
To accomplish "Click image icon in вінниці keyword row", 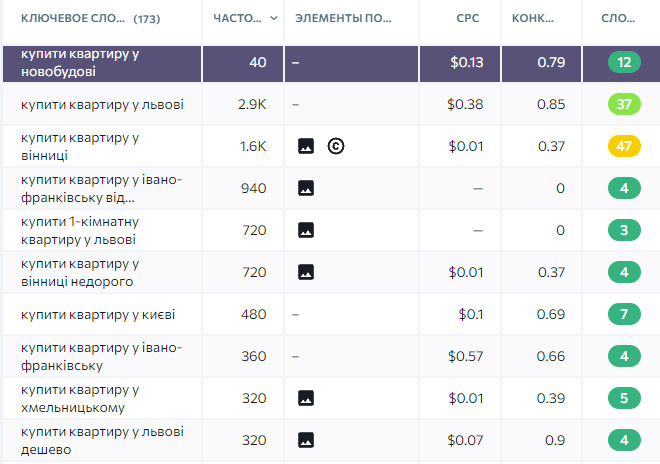I will (306, 146).
